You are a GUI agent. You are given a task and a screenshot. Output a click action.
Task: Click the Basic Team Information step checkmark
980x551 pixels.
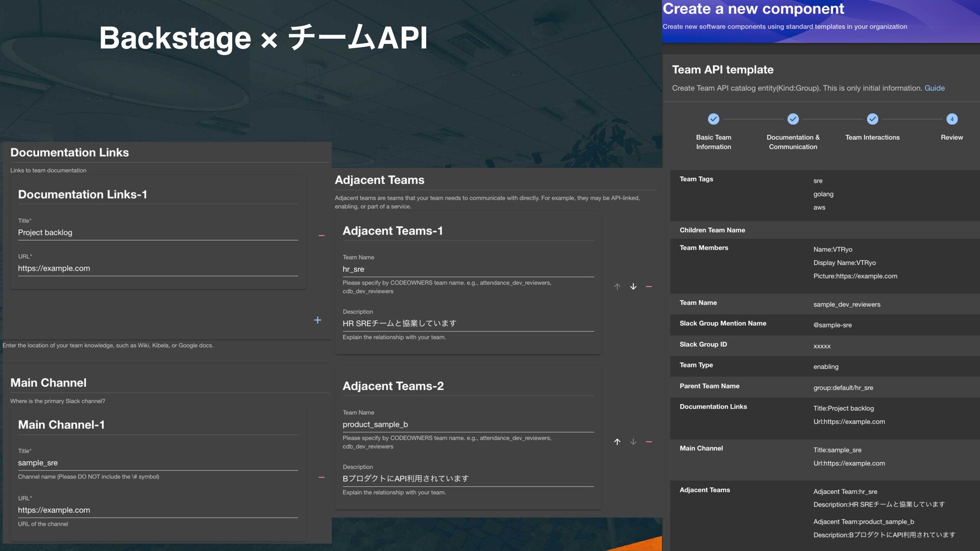(714, 119)
